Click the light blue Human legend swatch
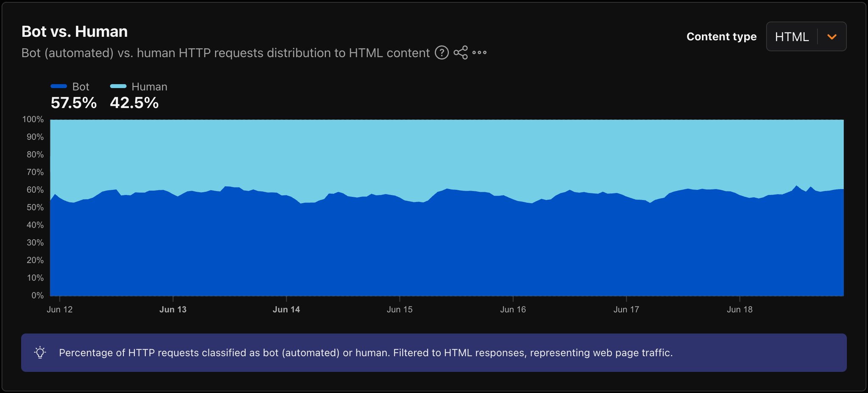 tap(118, 86)
